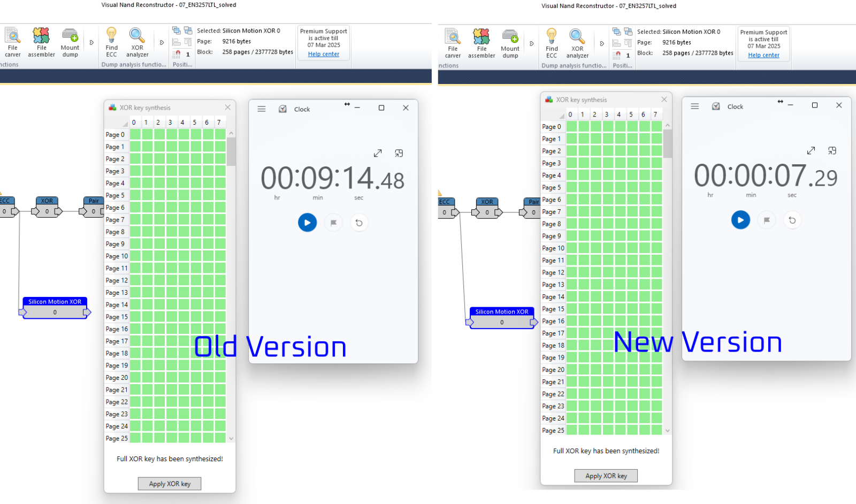Screen dimensions: 856x504
Task: Click keep-on-top icon on the 00:00:07 Clock
Action: click(x=832, y=151)
